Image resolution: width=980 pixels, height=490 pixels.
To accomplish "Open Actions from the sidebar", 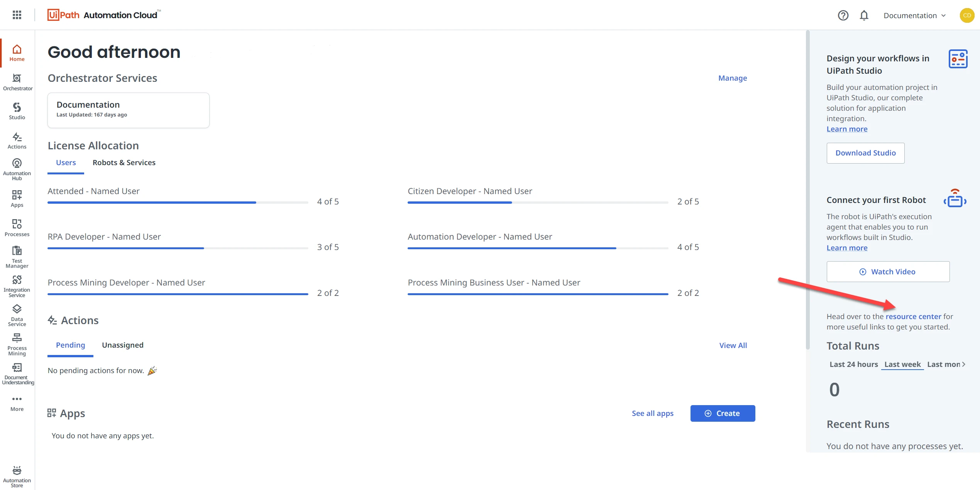I will pyautogui.click(x=17, y=141).
